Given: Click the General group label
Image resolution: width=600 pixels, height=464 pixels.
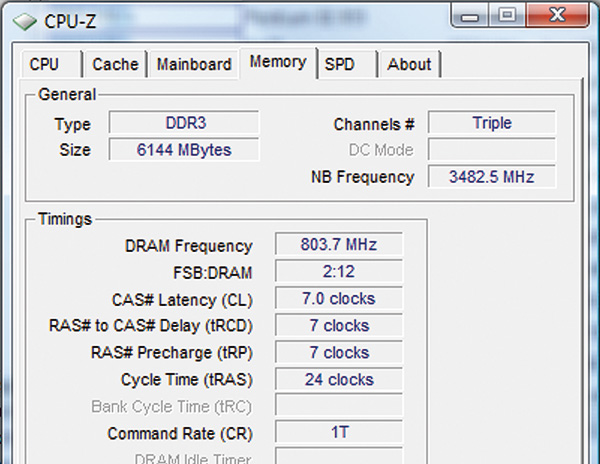Looking at the screenshot, I should [67, 94].
